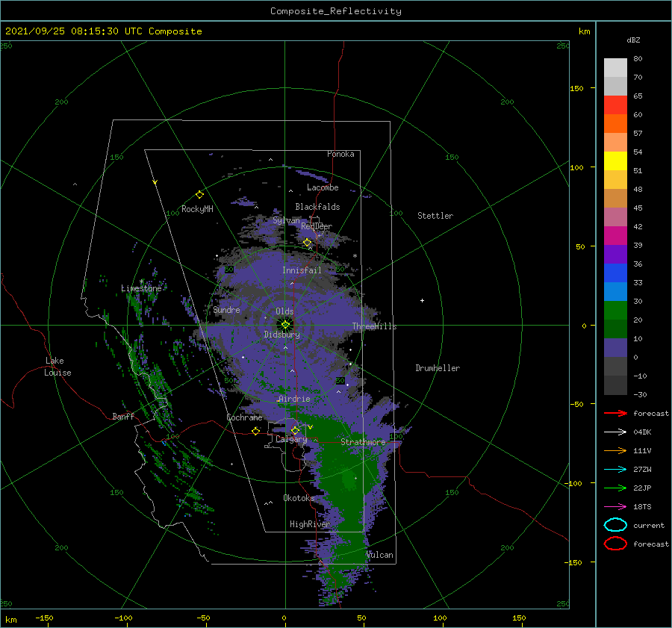Click the Ponoka city label
Viewport: 672px width, 628px height.
[340, 154]
